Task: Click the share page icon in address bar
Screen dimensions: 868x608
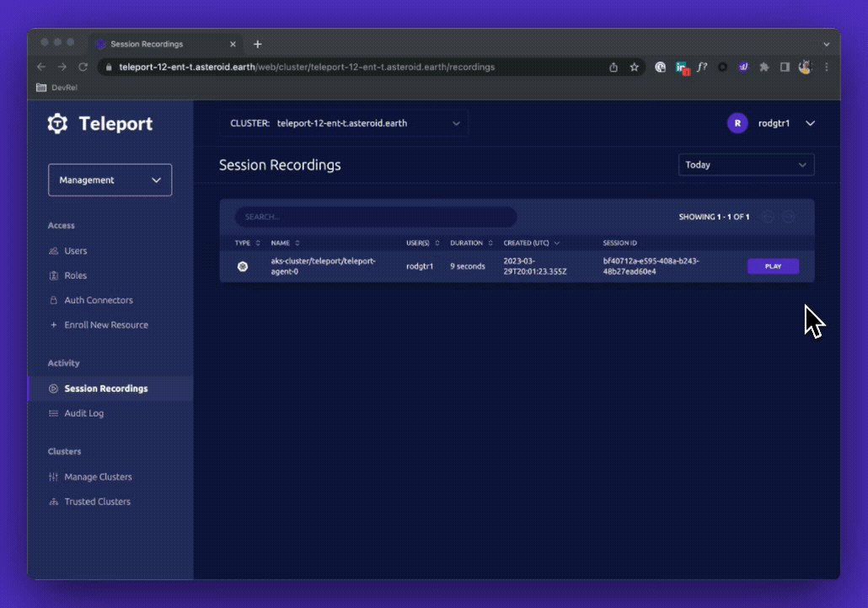Action: pyautogui.click(x=613, y=67)
